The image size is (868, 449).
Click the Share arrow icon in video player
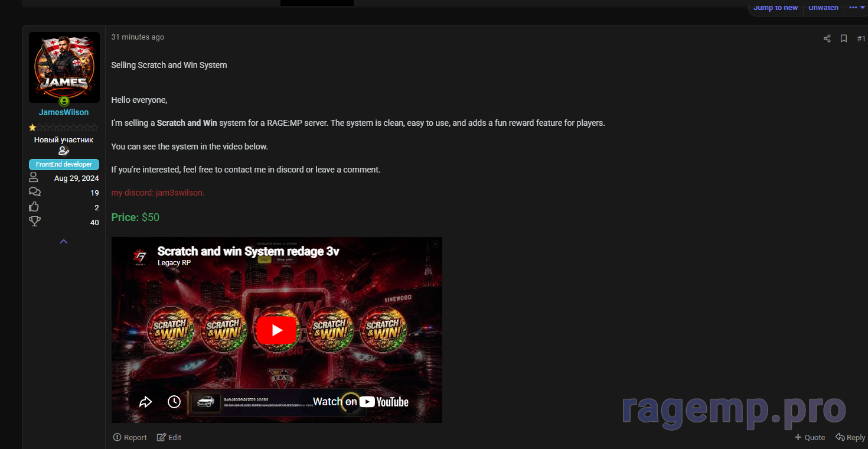coord(145,402)
